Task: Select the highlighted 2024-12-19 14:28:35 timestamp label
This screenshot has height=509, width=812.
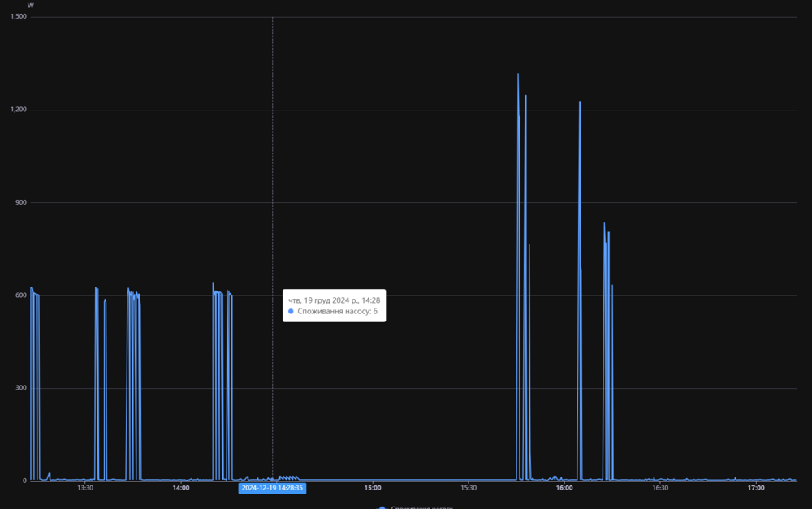Action: [272, 488]
